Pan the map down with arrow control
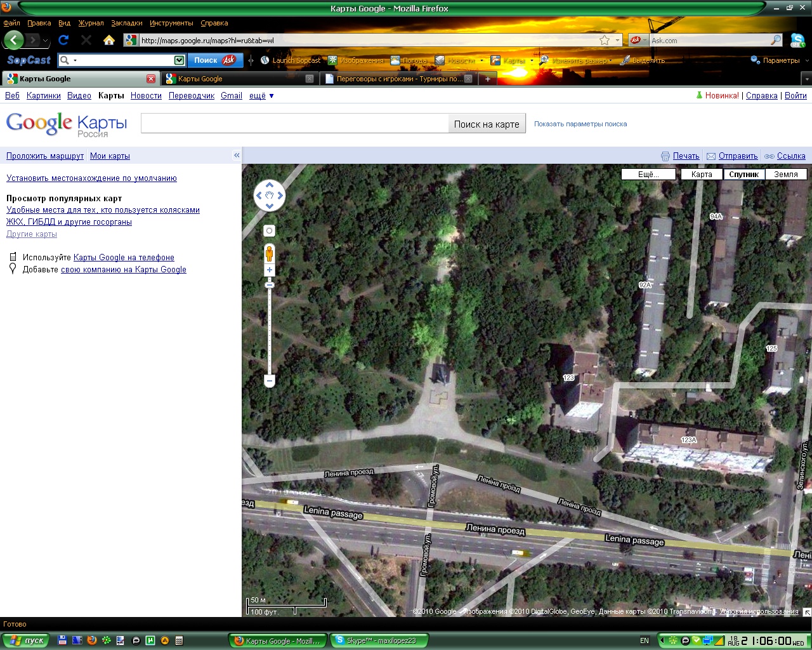This screenshot has height=650, width=812. tap(270, 206)
